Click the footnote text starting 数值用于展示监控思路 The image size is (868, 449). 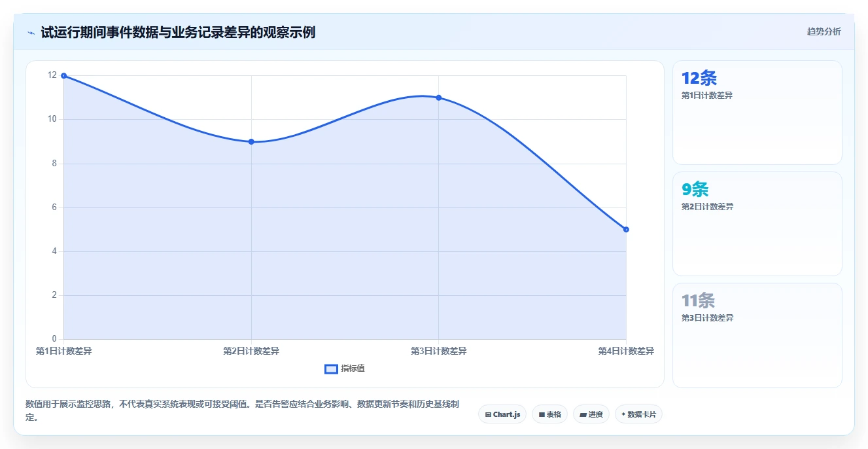coord(242,410)
